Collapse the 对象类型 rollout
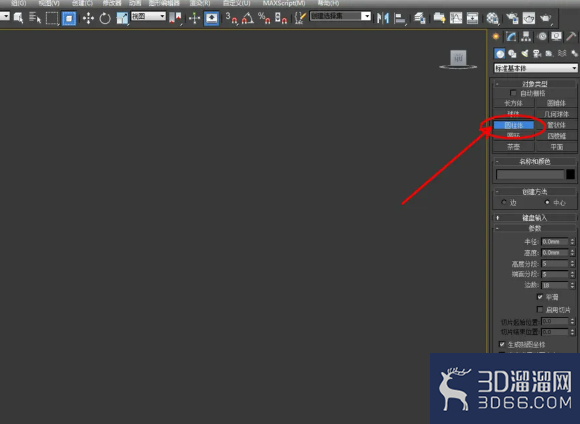The image size is (580, 424). point(535,84)
